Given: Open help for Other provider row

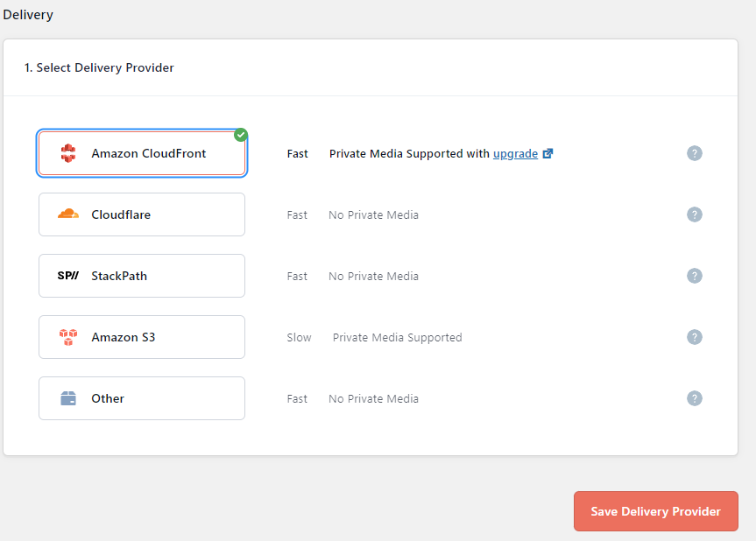Looking at the screenshot, I should tap(695, 398).
